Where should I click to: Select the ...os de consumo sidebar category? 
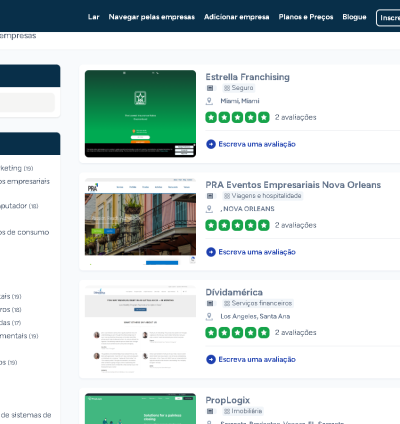[x=24, y=232]
